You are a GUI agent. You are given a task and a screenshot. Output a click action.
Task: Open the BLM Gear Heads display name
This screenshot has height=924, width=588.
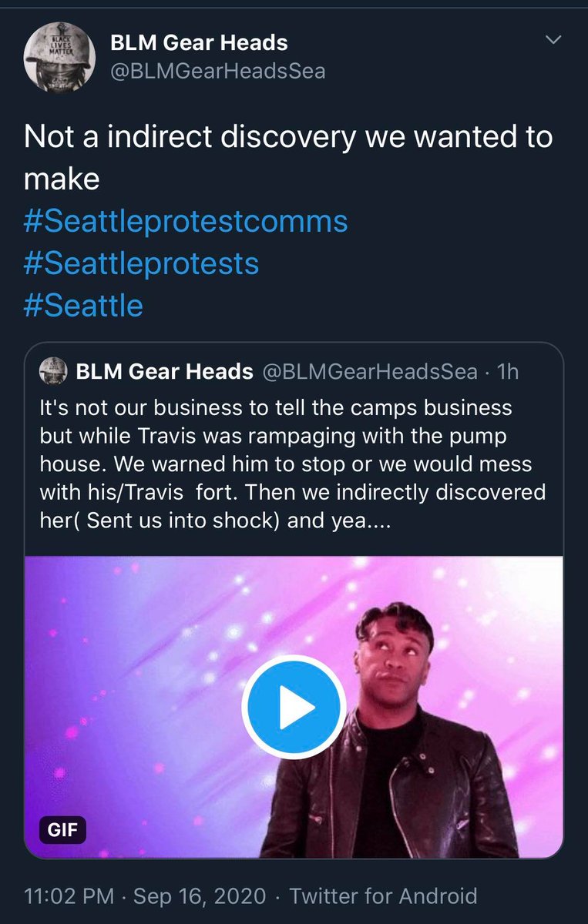[200, 42]
